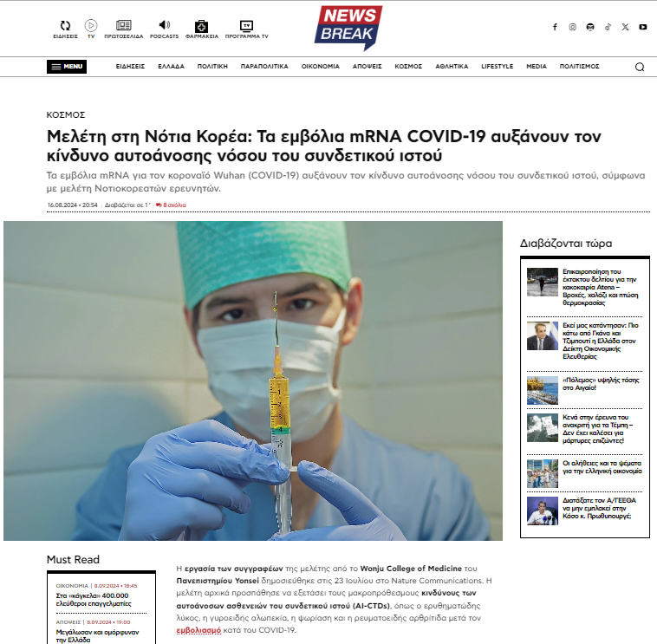
Task: Click the search magnifier icon
Action: click(x=640, y=67)
